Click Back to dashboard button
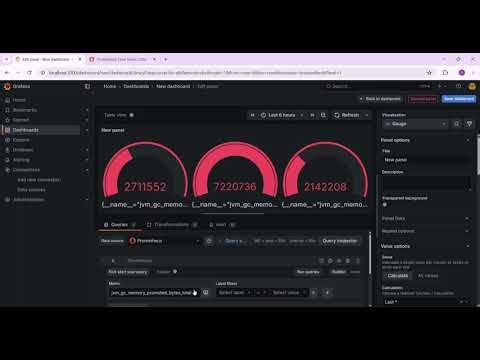The height and width of the screenshot is (360, 480). click(380, 99)
